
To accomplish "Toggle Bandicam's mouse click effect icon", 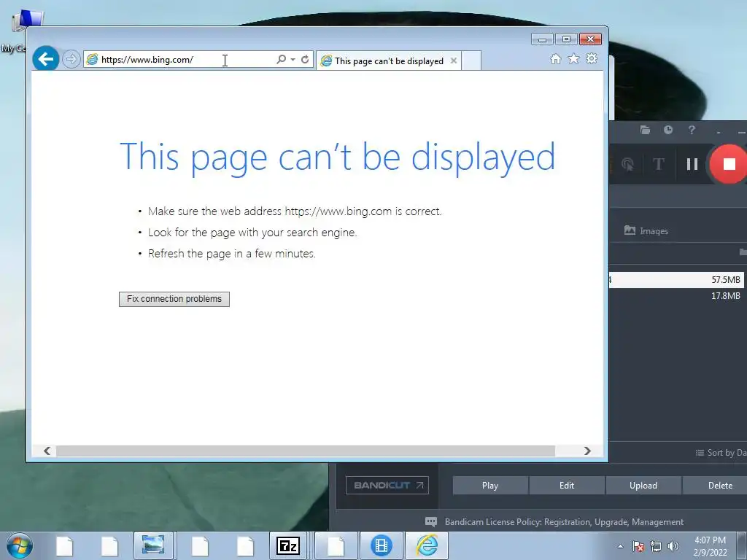I will click(x=628, y=164).
